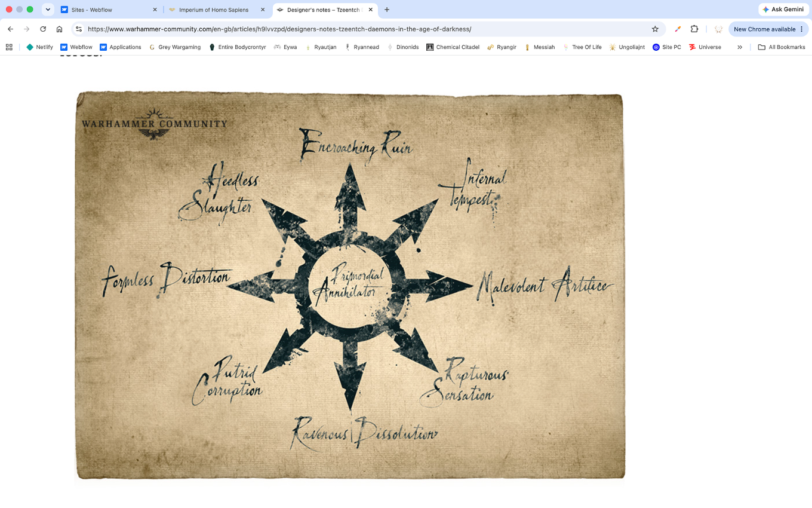This screenshot has width=812, height=508.
Task: Open the Netlify bookmark
Action: pyautogui.click(x=39, y=47)
